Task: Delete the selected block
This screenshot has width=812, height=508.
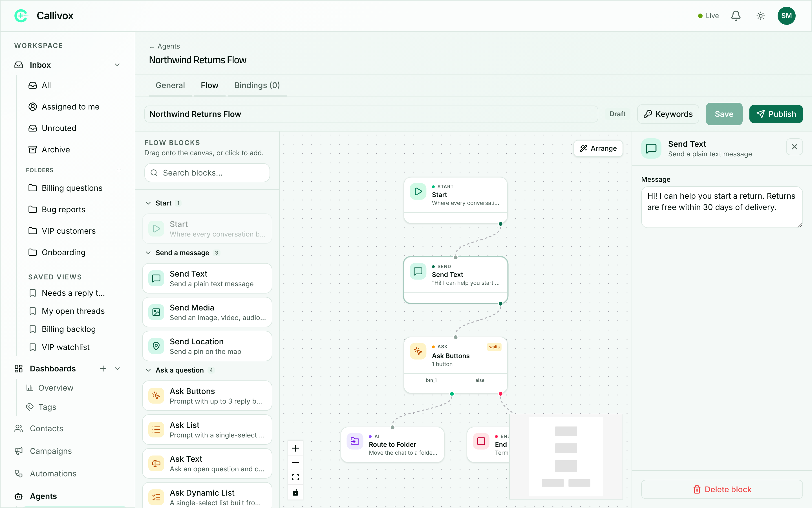Action: click(722, 490)
